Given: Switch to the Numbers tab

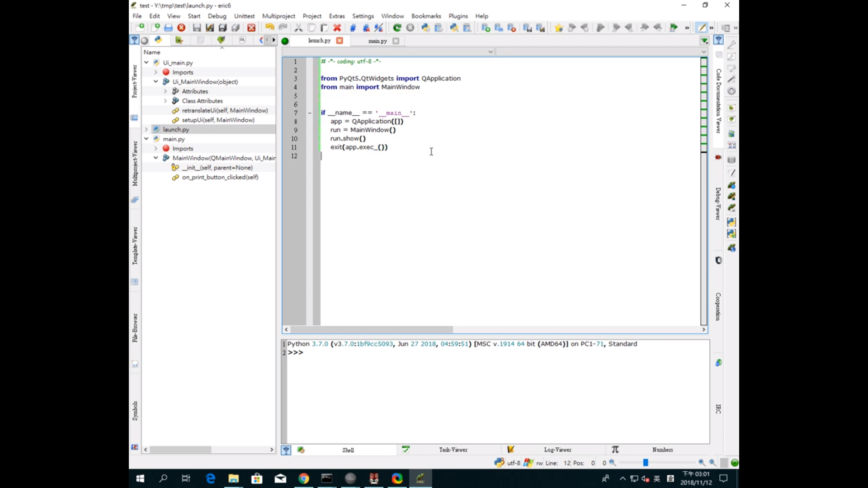Looking at the screenshot, I should (x=662, y=450).
